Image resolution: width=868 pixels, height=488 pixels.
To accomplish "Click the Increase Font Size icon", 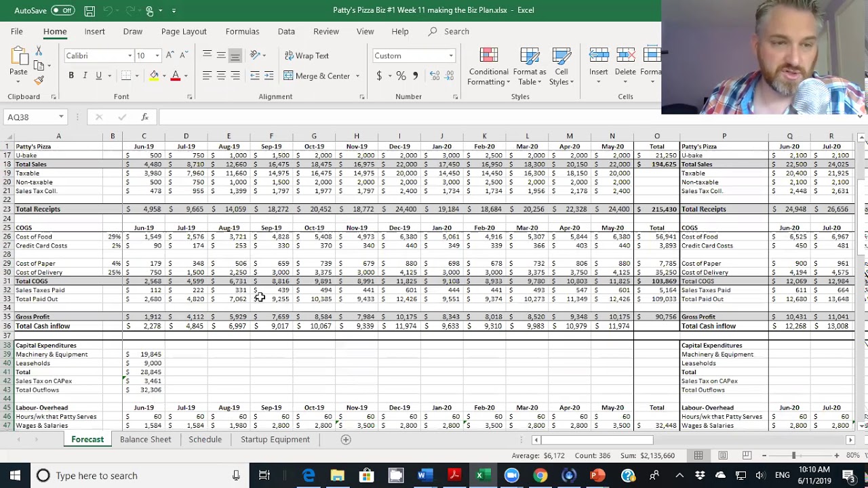I will pyautogui.click(x=170, y=56).
